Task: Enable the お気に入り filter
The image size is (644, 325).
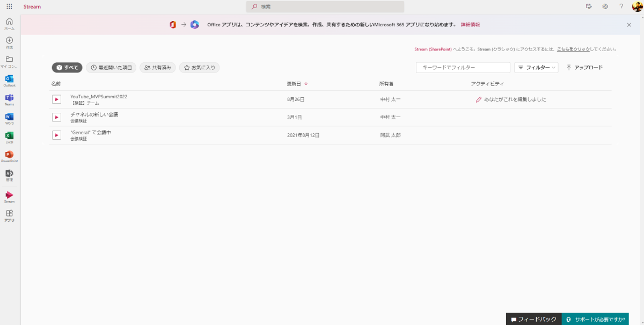Action: 199,67
